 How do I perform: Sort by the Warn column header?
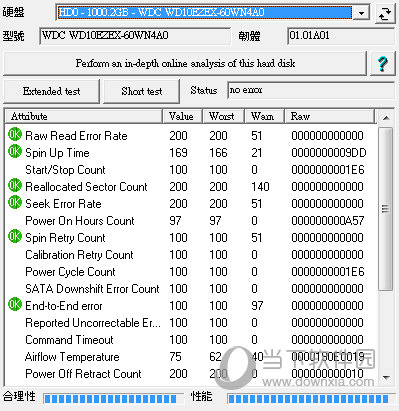pos(264,116)
